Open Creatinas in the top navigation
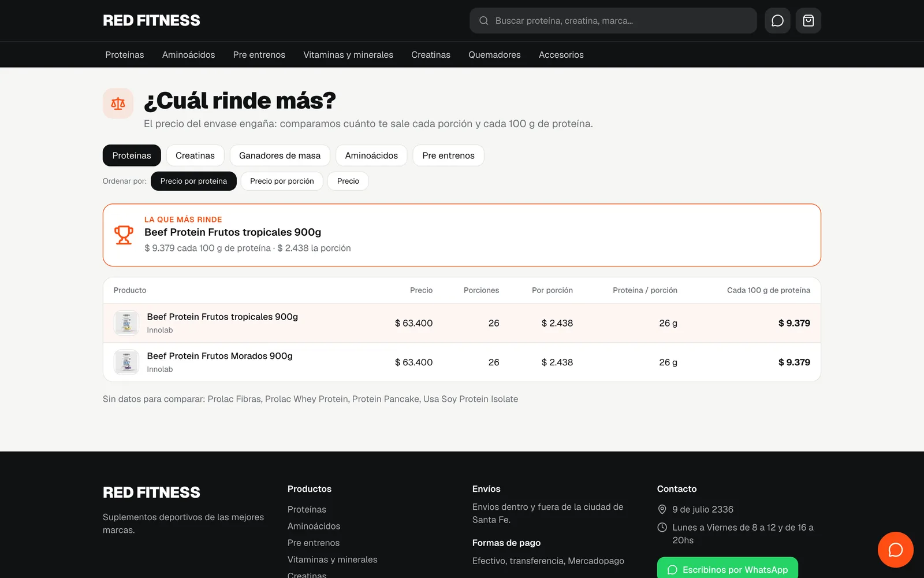This screenshot has width=924, height=578. pyautogui.click(x=431, y=55)
